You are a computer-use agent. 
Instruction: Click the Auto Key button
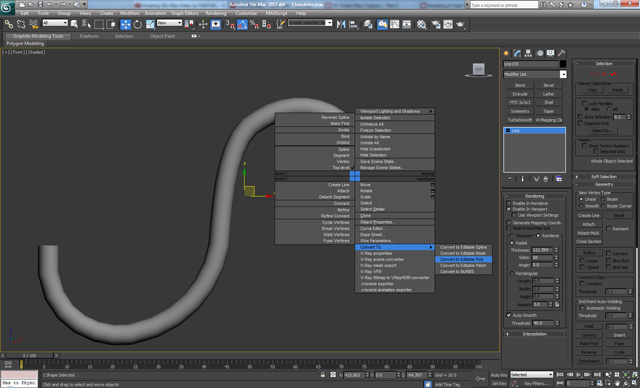pos(499,375)
